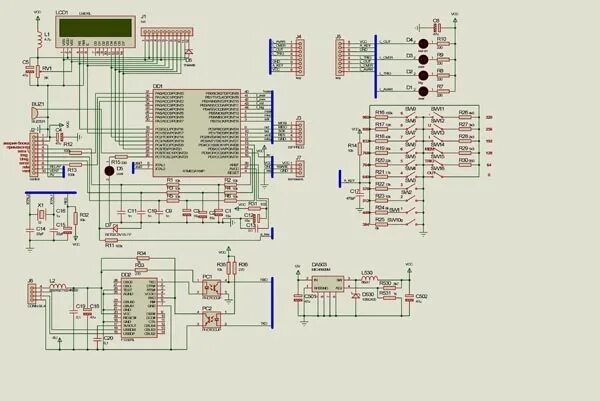This screenshot has height=401, width=600.
Task: Select the J2 connector with Russian labels
Action: click(x=34, y=154)
